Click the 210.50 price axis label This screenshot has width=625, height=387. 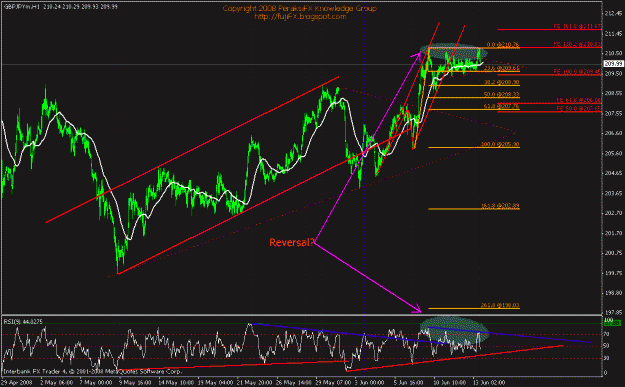pyautogui.click(x=613, y=53)
